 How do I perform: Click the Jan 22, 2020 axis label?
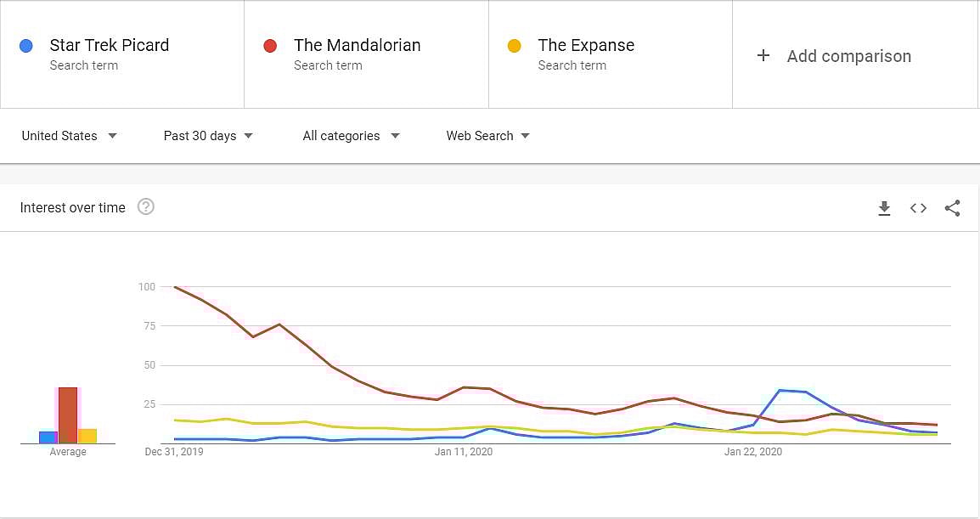click(752, 452)
